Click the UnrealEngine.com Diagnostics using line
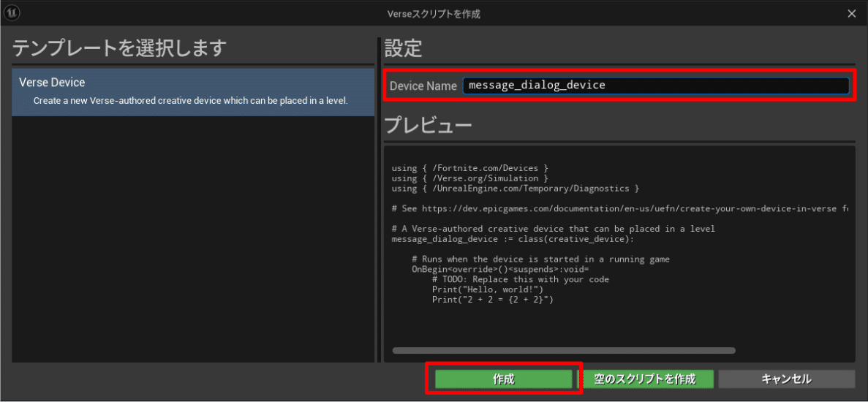The image size is (868, 402). pyautogui.click(x=516, y=189)
